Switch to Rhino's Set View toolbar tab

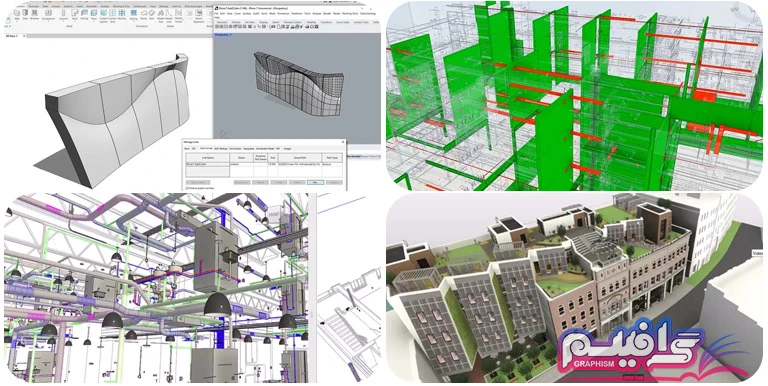pos(250,23)
